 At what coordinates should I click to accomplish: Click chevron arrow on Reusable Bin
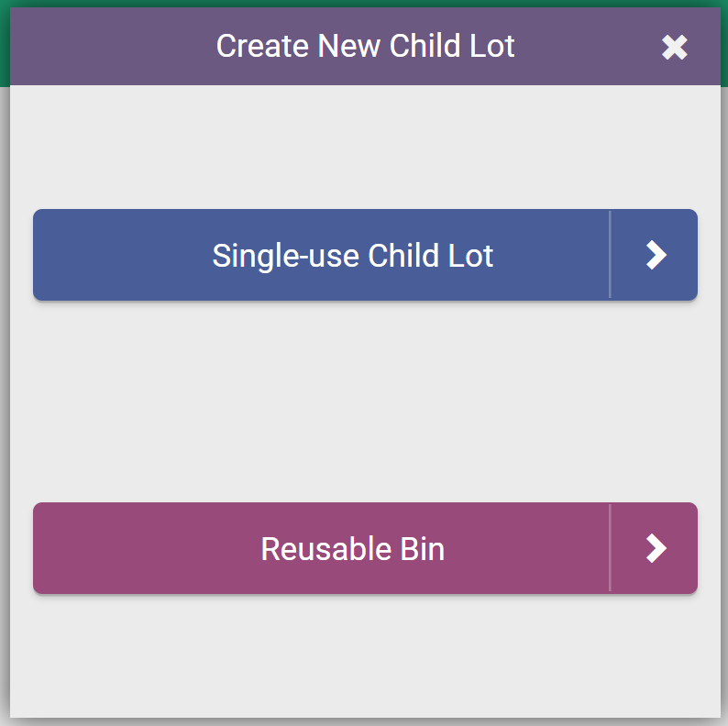(x=656, y=548)
